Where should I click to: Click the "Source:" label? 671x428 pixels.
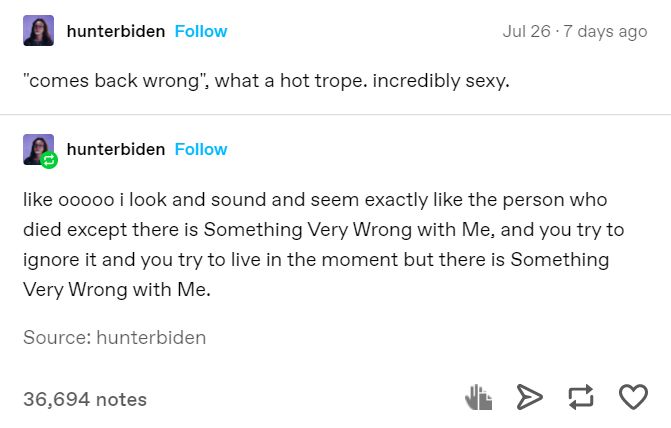pyautogui.click(x=56, y=337)
